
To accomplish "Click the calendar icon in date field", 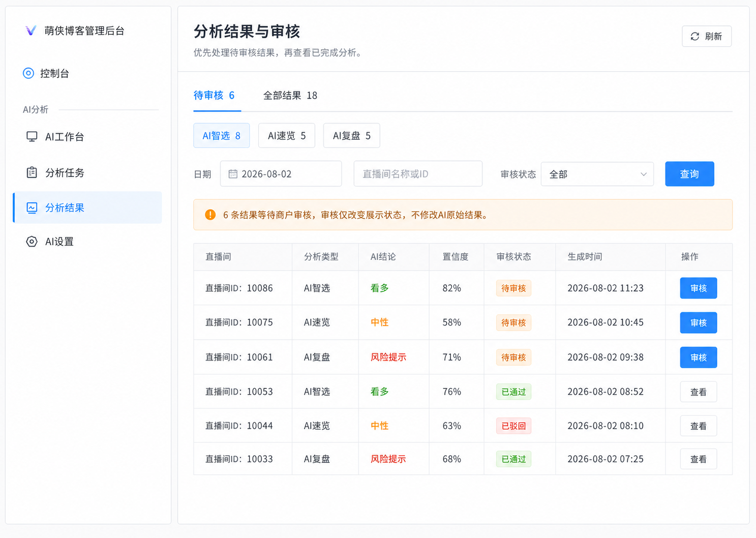I will click(233, 174).
